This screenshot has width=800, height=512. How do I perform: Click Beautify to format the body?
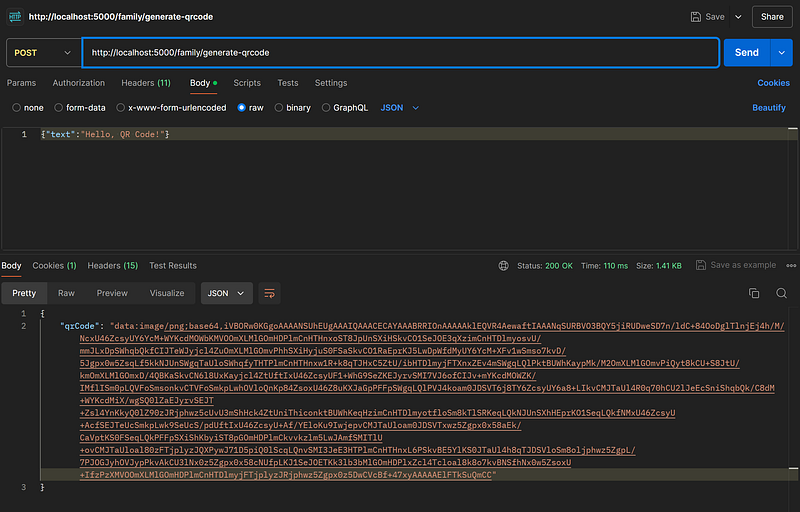click(768, 108)
